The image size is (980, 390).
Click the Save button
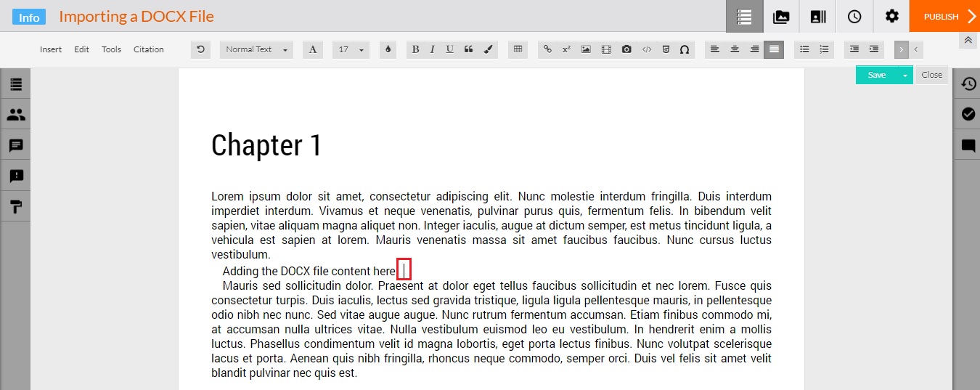coord(877,75)
